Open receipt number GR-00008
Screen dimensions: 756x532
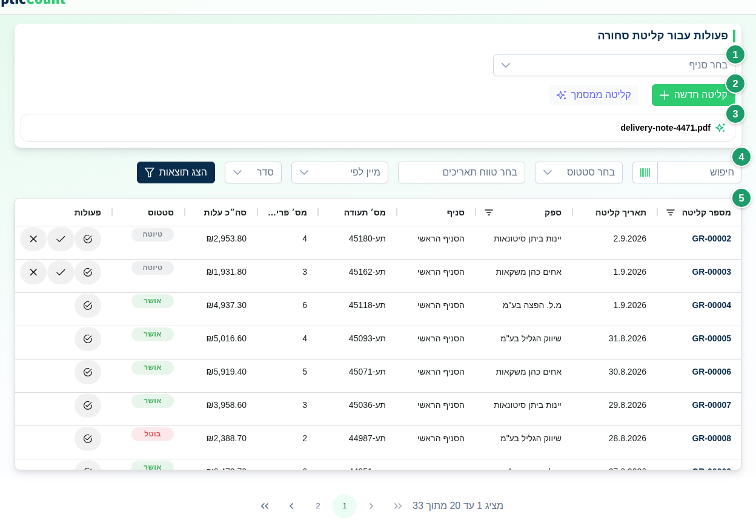tap(711, 438)
